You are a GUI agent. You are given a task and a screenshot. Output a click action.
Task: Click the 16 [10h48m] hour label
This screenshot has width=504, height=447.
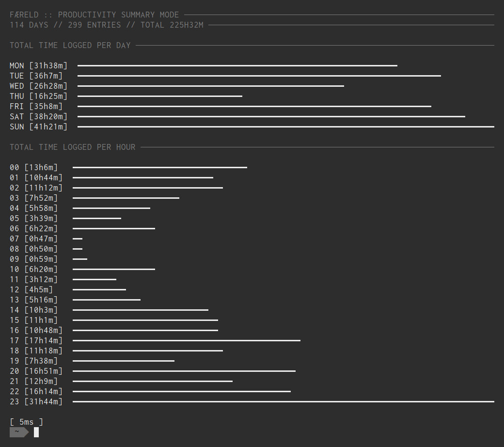click(36, 331)
